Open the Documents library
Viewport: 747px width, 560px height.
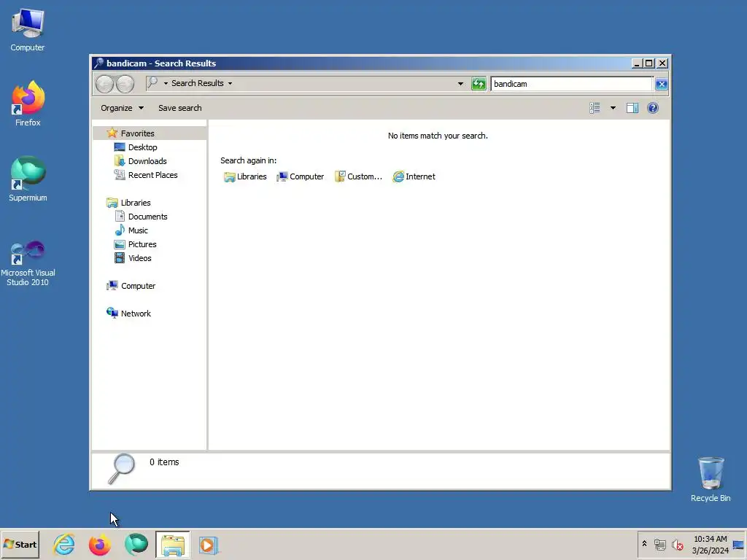point(141,217)
